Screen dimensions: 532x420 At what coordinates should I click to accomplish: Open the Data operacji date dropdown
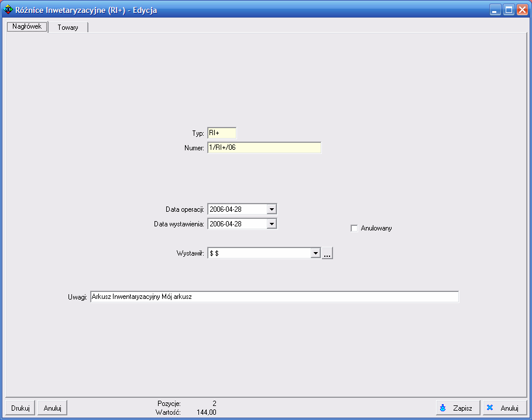[272, 209]
